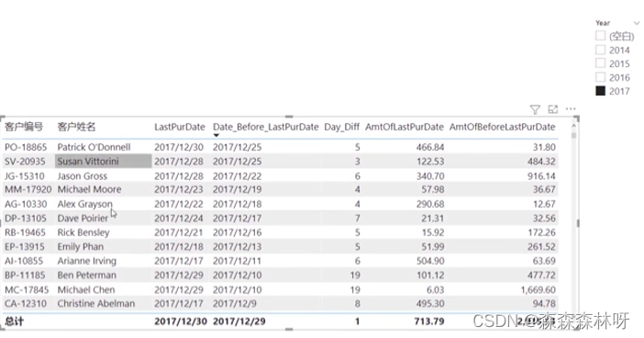Viewport: 644px width, 338px height.
Task: Click amount 484.32 in Susan Vittorini row
Action: 541,161
